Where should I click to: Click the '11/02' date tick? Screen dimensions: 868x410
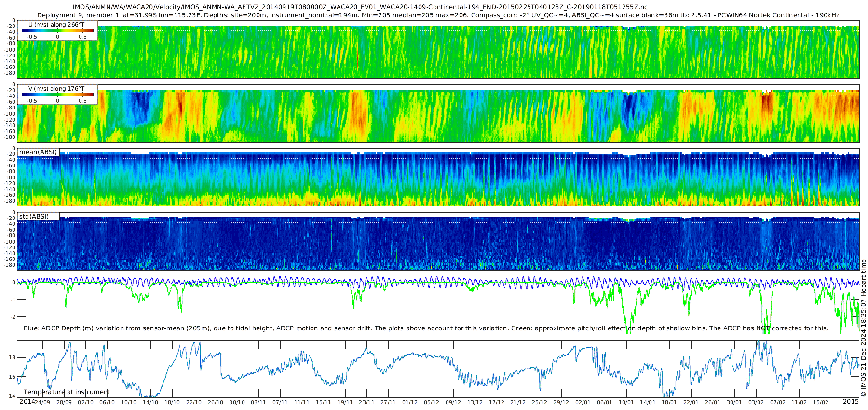(799, 402)
